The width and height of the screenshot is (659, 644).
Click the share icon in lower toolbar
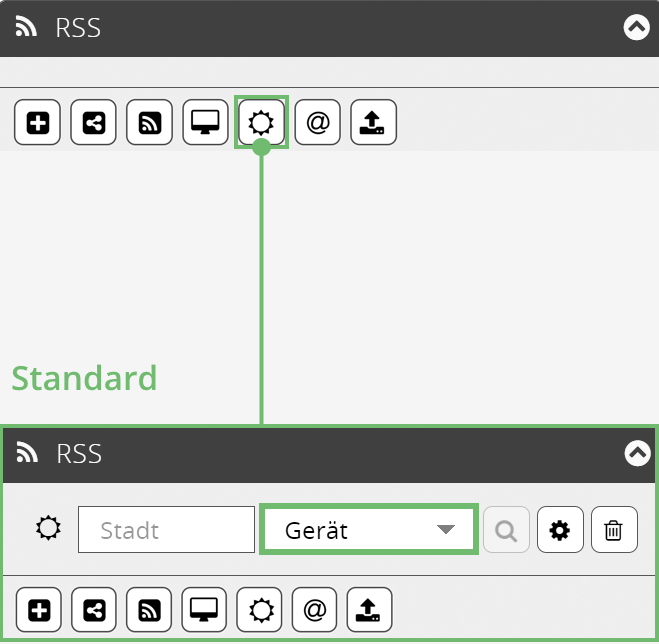click(x=94, y=608)
